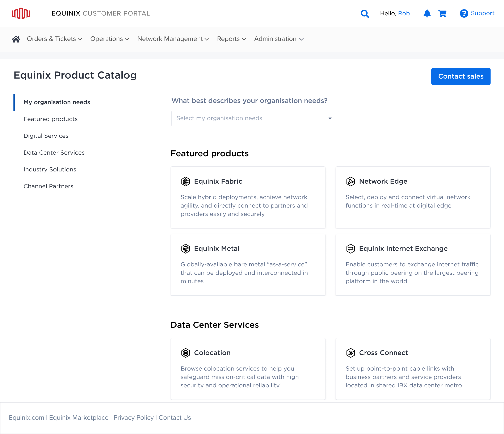The image size is (504, 434).
Task: Expand the Administration menu
Action: (x=278, y=39)
